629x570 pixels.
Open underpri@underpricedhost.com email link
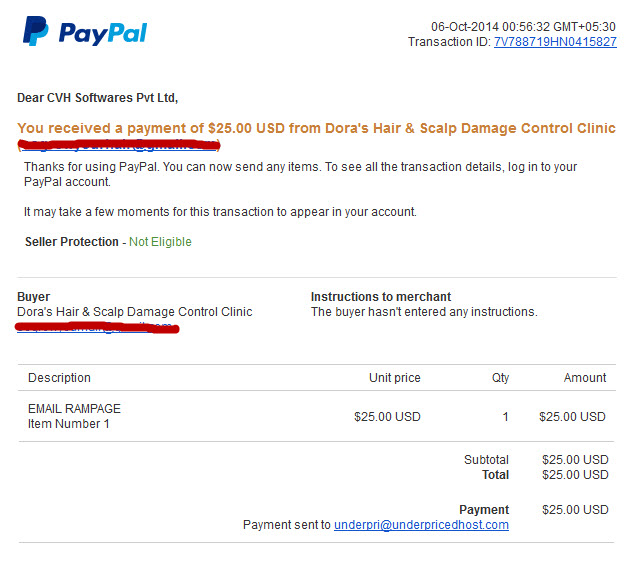(x=421, y=525)
